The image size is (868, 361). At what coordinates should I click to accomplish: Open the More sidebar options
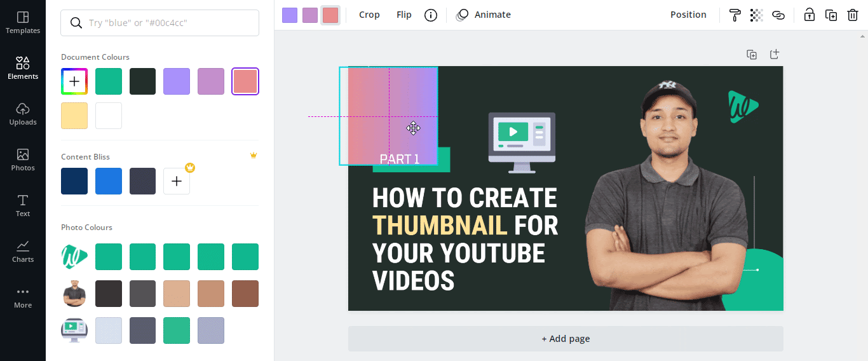pyautogui.click(x=23, y=297)
